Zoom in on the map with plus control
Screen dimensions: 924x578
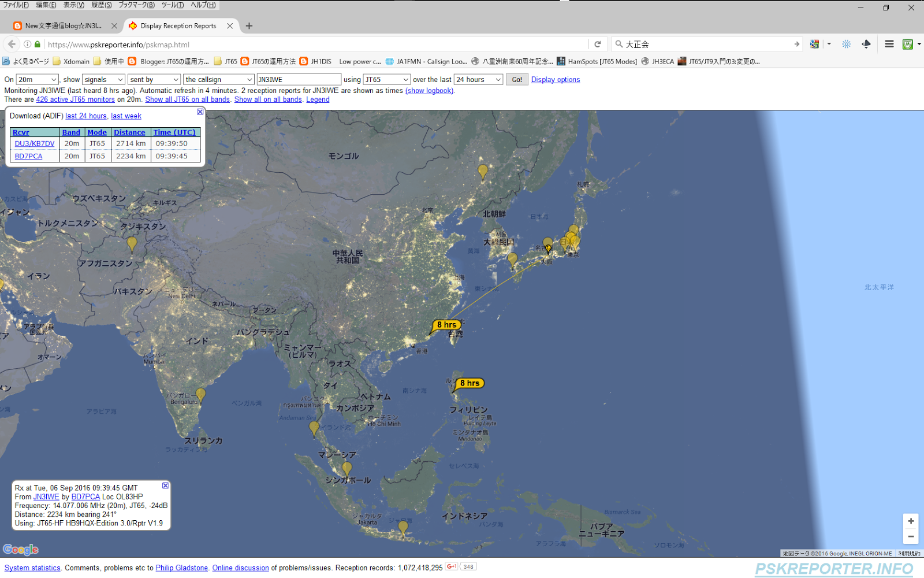pyautogui.click(x=911, y=521)
